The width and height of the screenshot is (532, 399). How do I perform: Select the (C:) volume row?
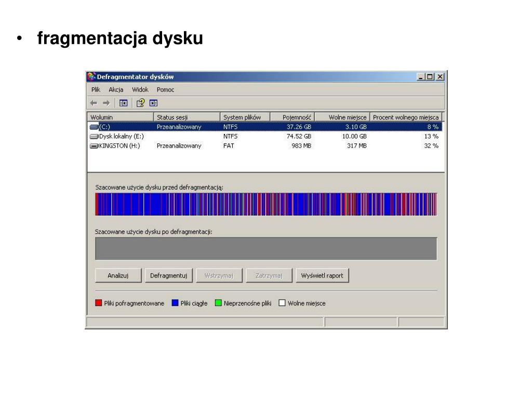(x=265, y=127)
